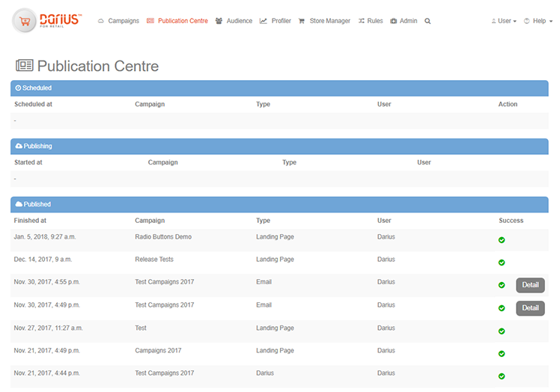
Task: Click the Publishing section header
Action: 279,147
